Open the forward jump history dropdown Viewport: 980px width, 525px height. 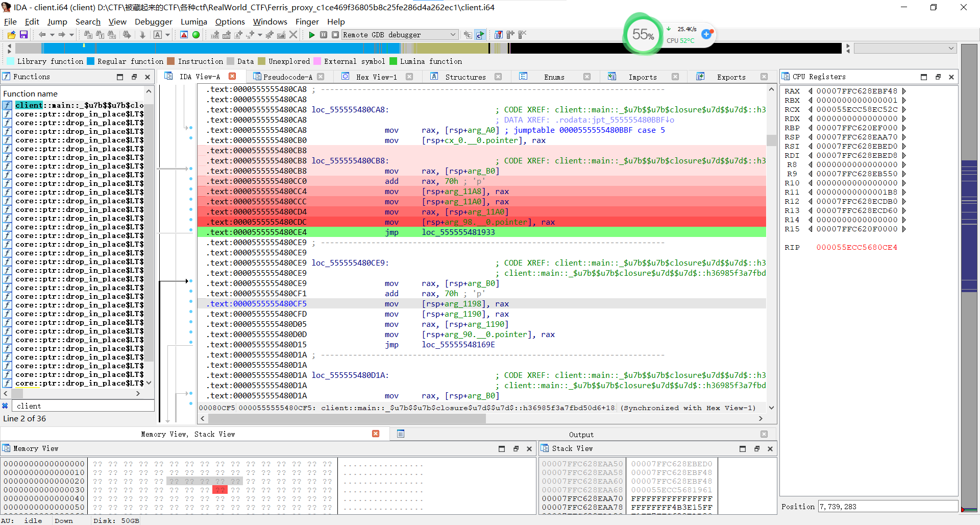point(71,35)
